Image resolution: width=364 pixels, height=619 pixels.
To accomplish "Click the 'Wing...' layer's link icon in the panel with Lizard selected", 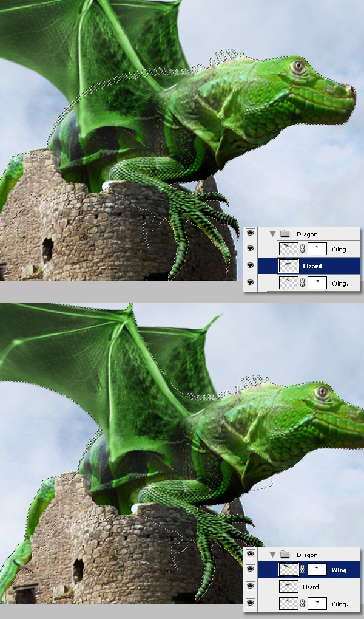I will (303, 282).
